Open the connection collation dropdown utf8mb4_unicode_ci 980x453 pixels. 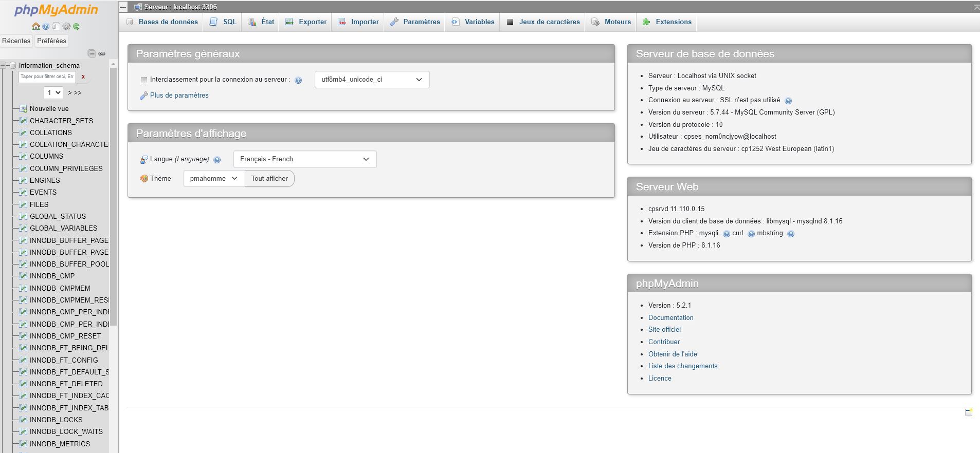click(372, 80)
